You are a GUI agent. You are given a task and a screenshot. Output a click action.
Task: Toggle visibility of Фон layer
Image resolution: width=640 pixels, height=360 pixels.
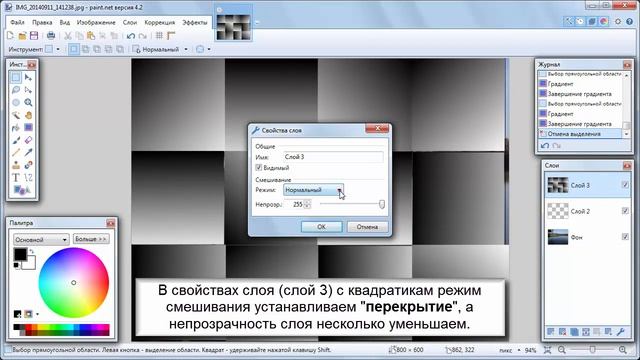tap(625, 237)
